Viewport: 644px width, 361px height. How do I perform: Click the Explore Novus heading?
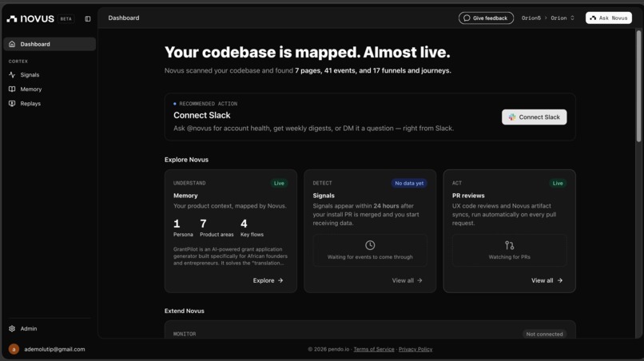[x=186, y=160]
